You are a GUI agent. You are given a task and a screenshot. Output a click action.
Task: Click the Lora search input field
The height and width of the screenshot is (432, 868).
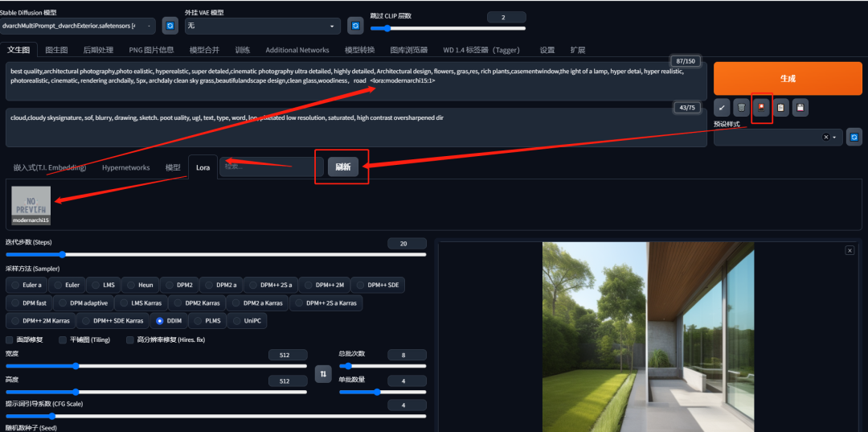pyautogui.click(x=272, y=167)
